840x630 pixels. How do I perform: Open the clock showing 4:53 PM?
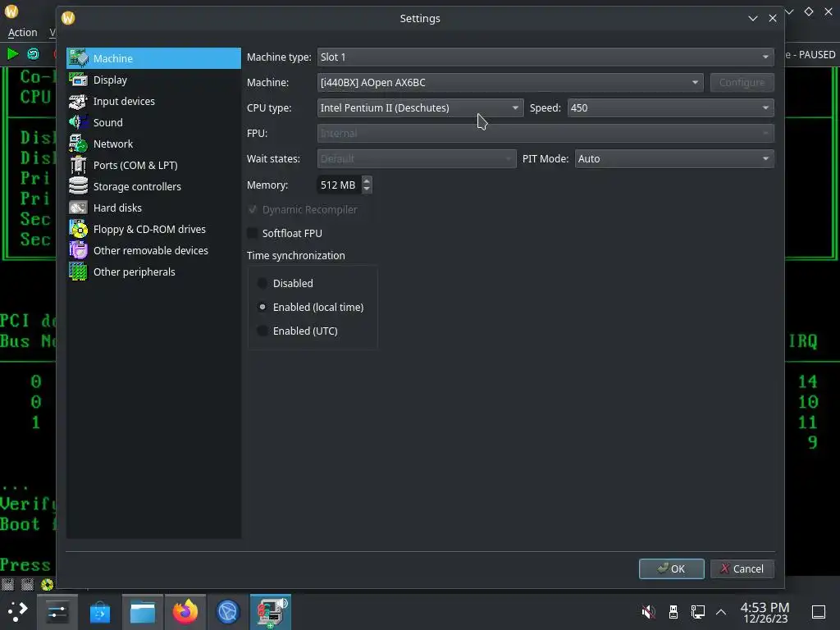pos(765,612)
